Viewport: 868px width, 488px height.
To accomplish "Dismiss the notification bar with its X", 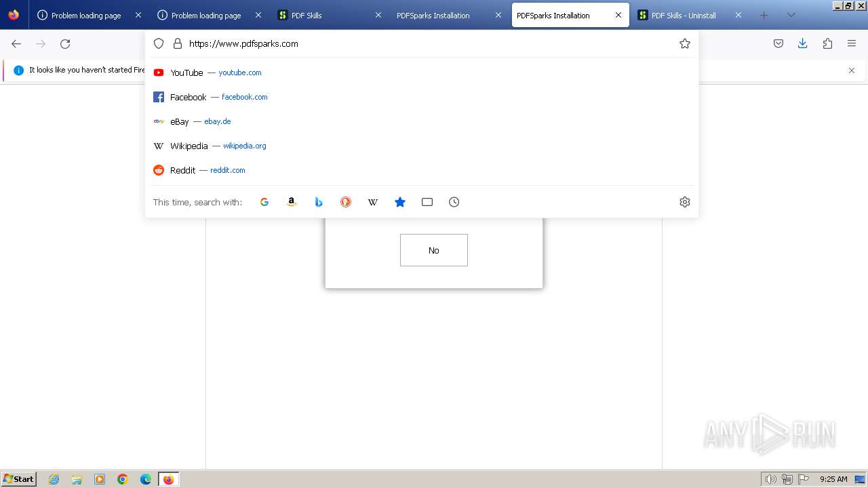I will click(x=852, y=70).
